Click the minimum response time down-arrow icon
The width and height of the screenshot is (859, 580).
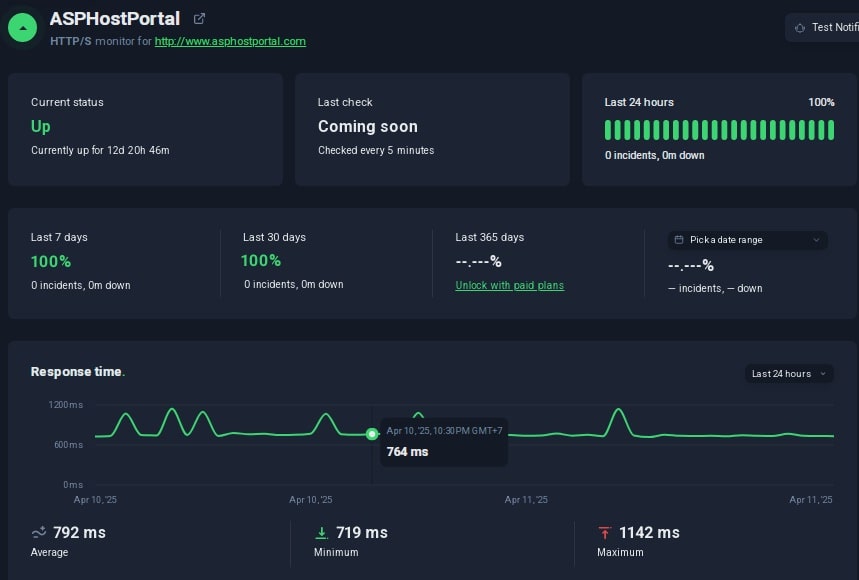322,532
